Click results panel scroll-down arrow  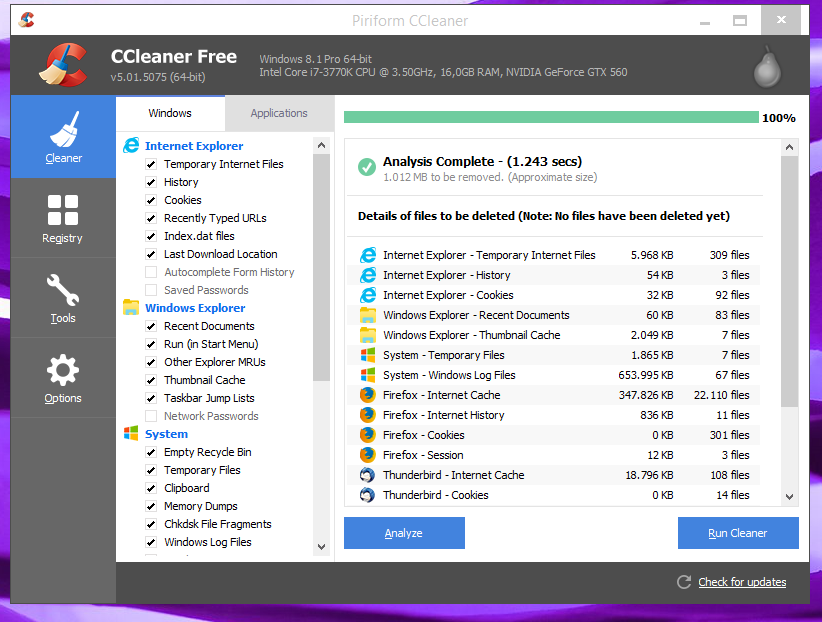pos(789,496)
